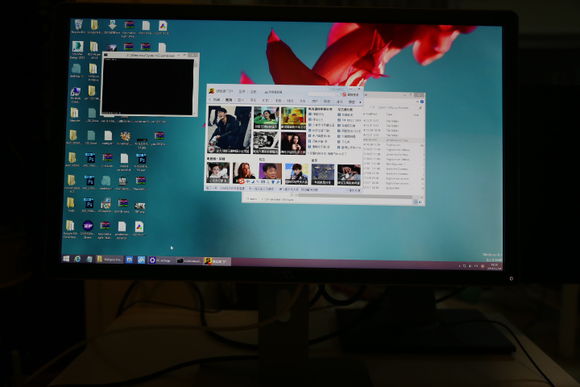Switch to the folder window taskbar button
The width and height of the screenshot is (580, 387).
pos(109,260)
